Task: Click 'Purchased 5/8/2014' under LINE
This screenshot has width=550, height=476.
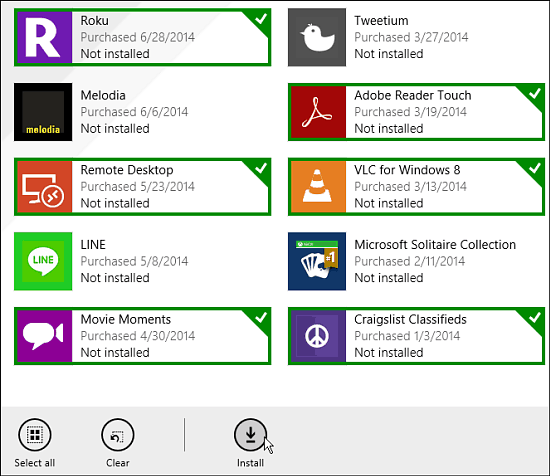Action: click(x=134, y=261)
